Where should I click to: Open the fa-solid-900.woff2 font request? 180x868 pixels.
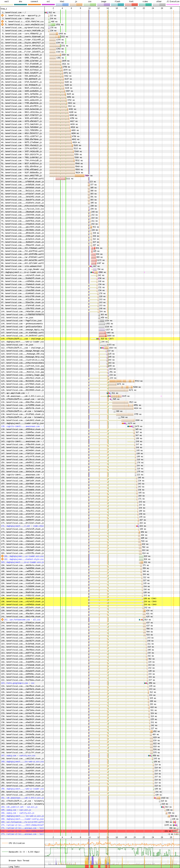[22, 822]
